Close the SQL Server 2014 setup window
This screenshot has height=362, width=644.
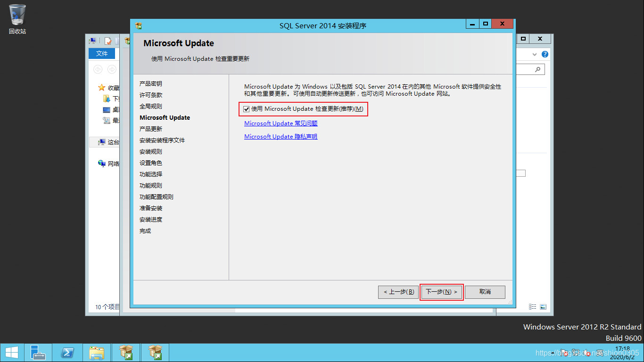502,24
